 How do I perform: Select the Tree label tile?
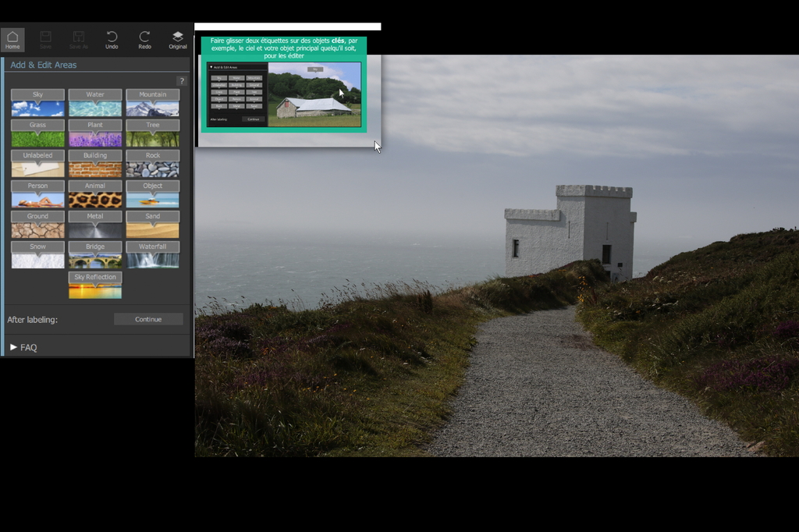click(152, 130)
